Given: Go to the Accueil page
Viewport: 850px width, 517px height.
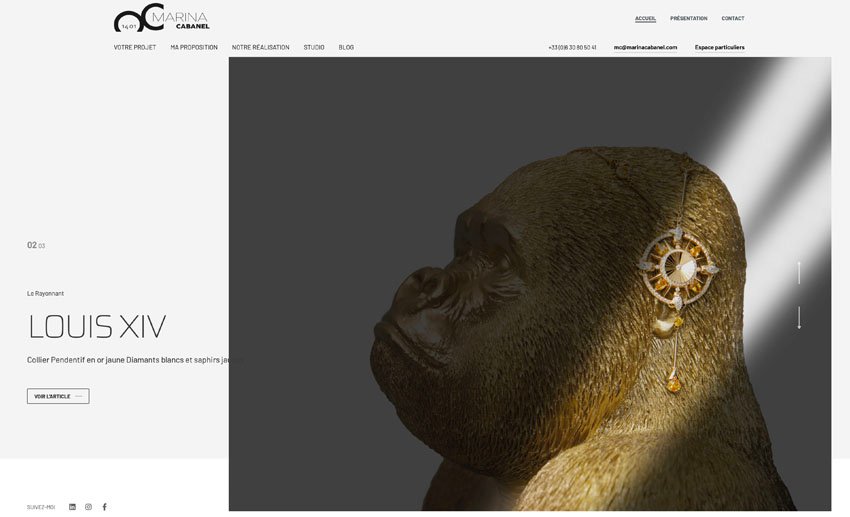Looking at the screenshot, I should pos(645,18).
